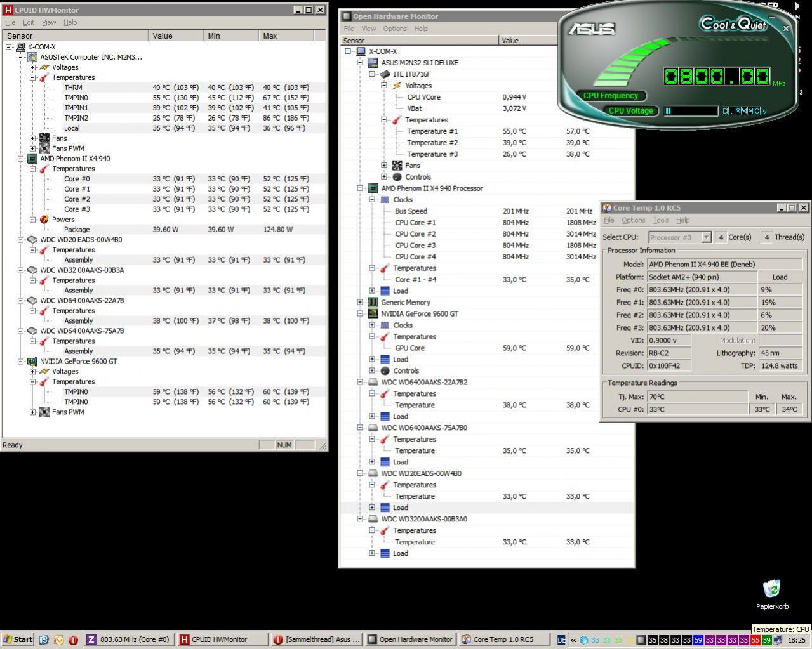Viewport: 812px width, 649px height.
Task: Show hidden tray icons with the chevron
Action: [x=573, y=640]
